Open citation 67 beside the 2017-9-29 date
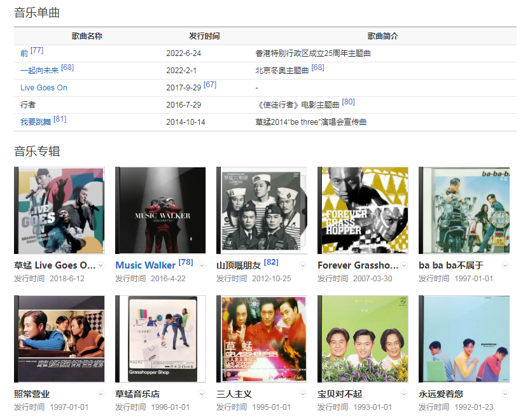Screen dimensions: 523x420 pos(210,85)
